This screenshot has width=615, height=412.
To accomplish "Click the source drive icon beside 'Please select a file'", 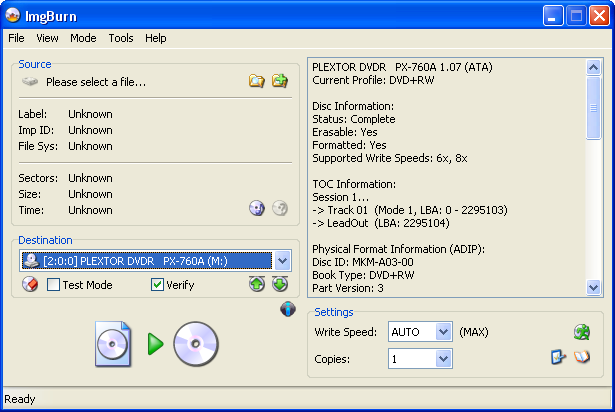I will (x=30, y=82).
